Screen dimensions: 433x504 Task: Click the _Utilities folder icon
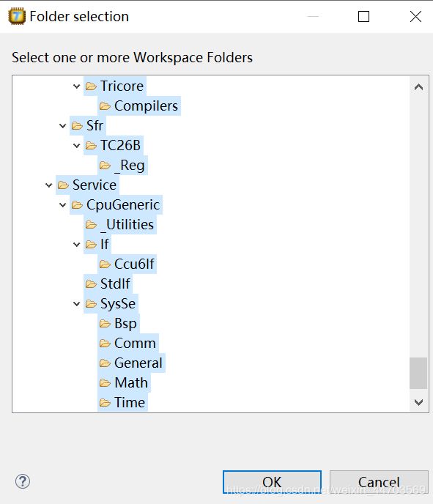(91, 225)
